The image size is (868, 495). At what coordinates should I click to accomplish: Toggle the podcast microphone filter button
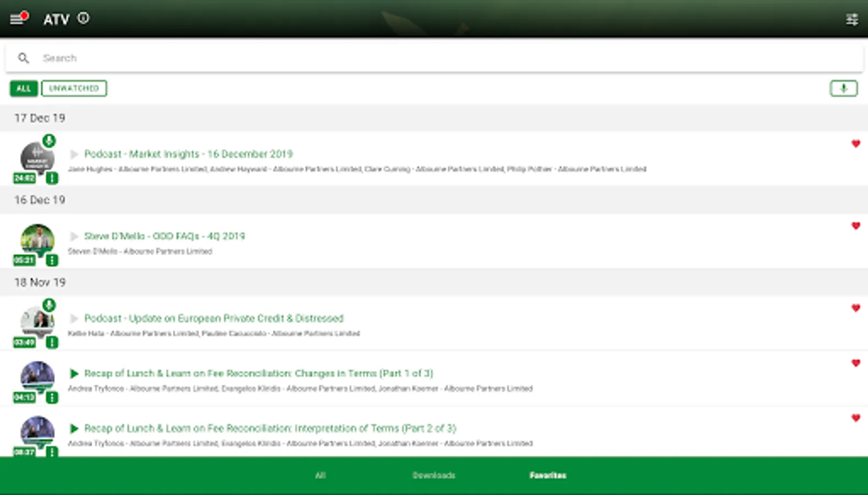843,88
